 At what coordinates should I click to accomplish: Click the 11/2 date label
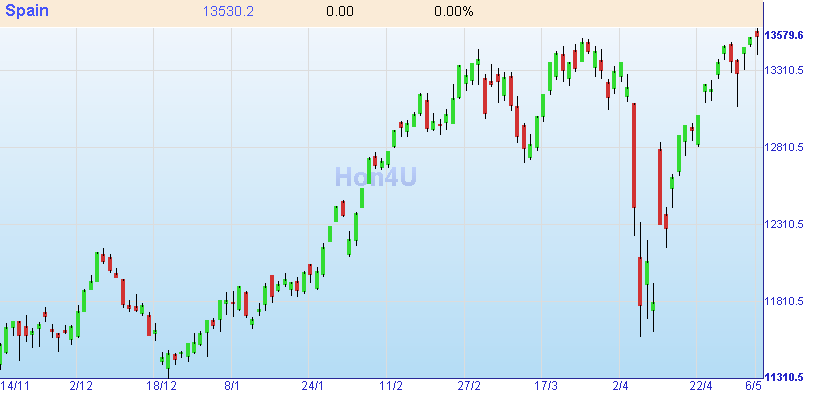(391, 386)
